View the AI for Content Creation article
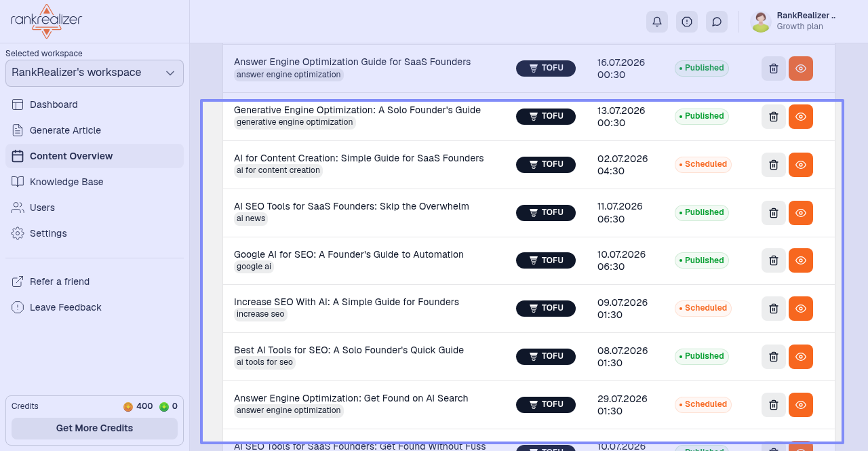 click(801, 165)
